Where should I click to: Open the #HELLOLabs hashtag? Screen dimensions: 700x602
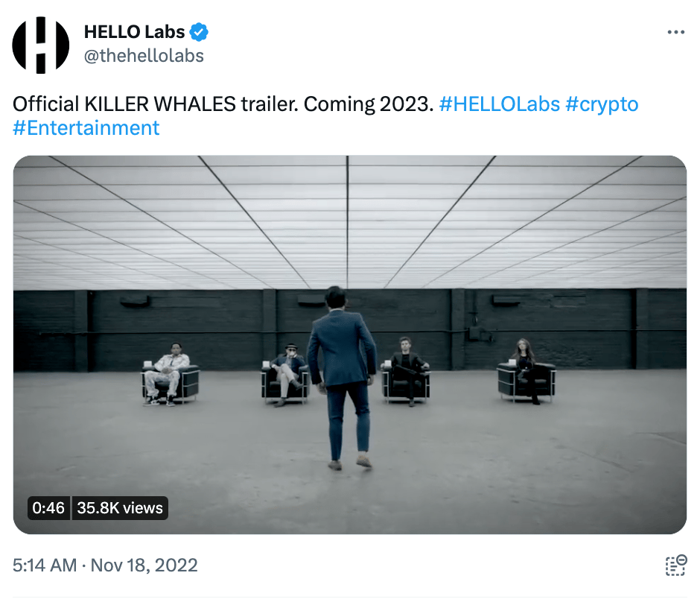tap(499, 104)
